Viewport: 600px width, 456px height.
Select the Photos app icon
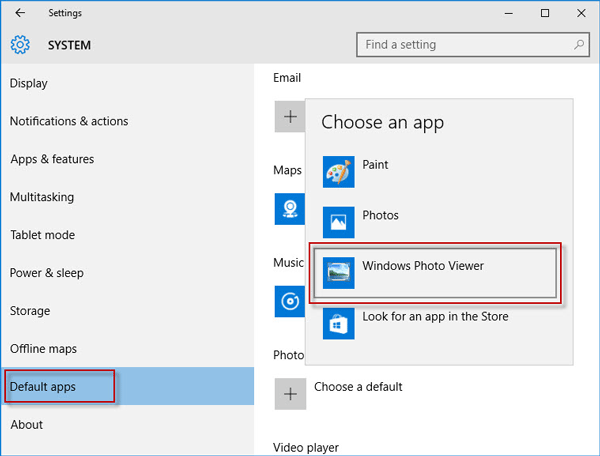click(x=339, y=222)
